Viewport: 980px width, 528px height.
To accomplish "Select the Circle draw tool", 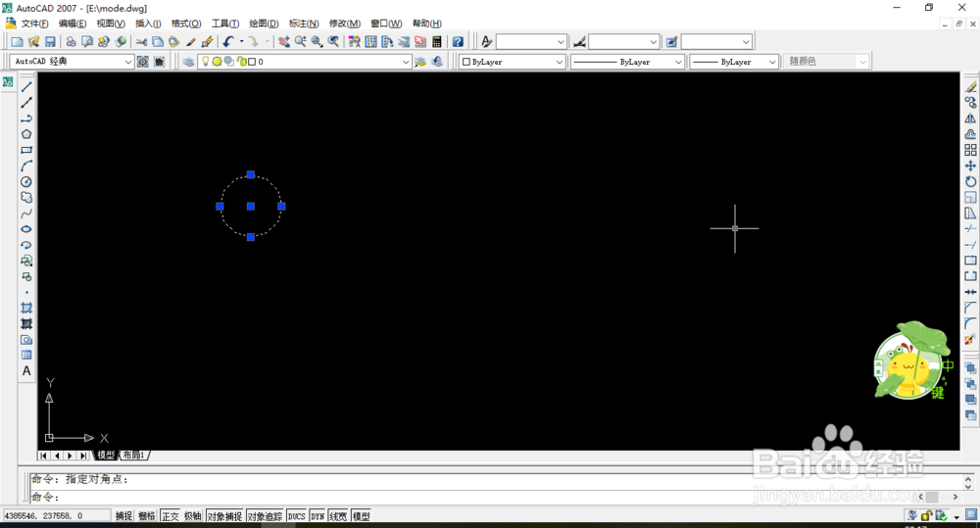I will tap(26, 182).
